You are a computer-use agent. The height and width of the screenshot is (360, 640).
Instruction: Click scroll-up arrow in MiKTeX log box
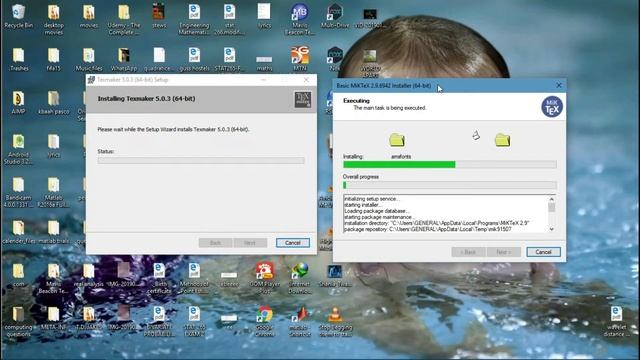552,199
